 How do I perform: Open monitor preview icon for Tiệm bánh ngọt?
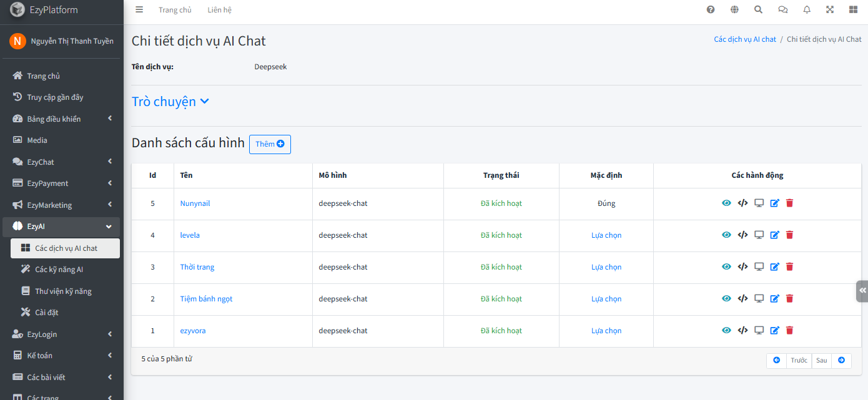tap(759, 298)
